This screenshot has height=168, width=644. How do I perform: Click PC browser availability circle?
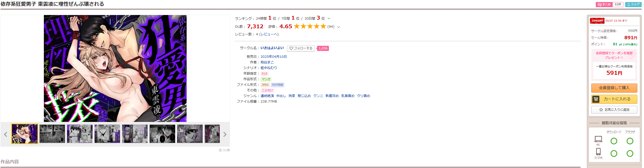point(630,141)
